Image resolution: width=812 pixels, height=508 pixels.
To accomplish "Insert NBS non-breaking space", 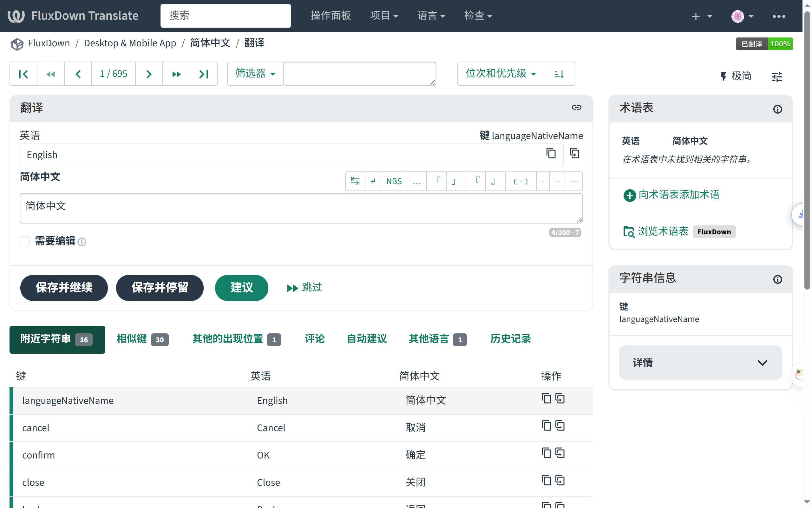I will coord(394,181).
